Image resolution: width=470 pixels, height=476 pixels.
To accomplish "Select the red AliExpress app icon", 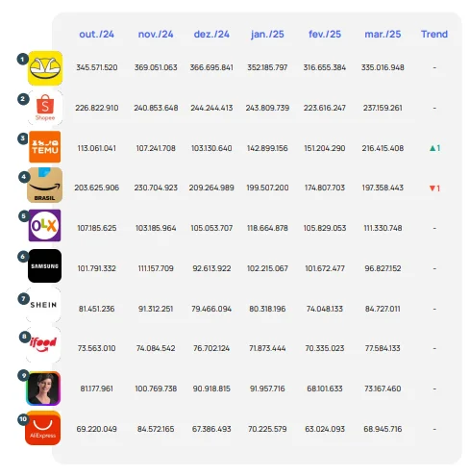I will click(x=43, y=428).
